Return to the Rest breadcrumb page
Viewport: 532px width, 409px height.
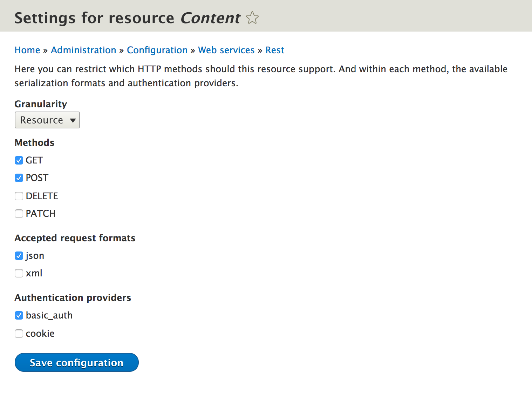(x=275, y=50)
